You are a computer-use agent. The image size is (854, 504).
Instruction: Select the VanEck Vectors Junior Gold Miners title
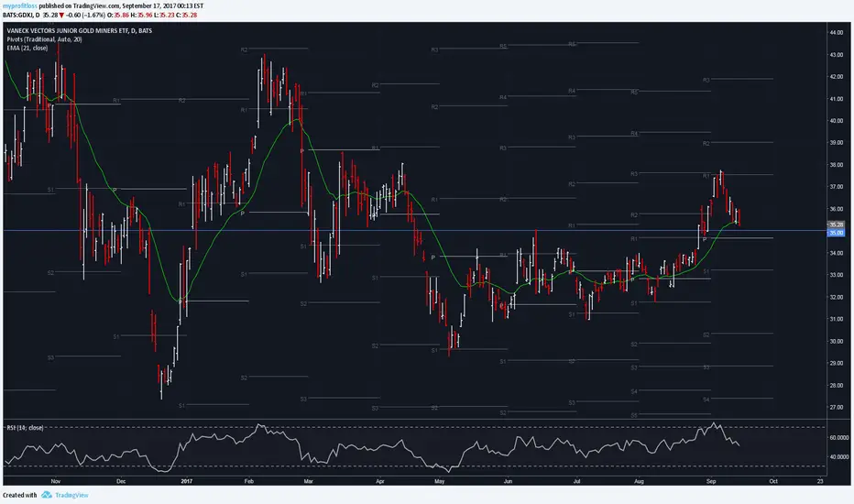(80, 31)
